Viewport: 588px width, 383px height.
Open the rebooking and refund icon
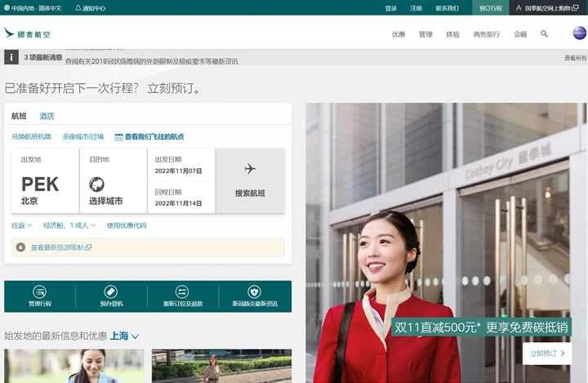182,292
